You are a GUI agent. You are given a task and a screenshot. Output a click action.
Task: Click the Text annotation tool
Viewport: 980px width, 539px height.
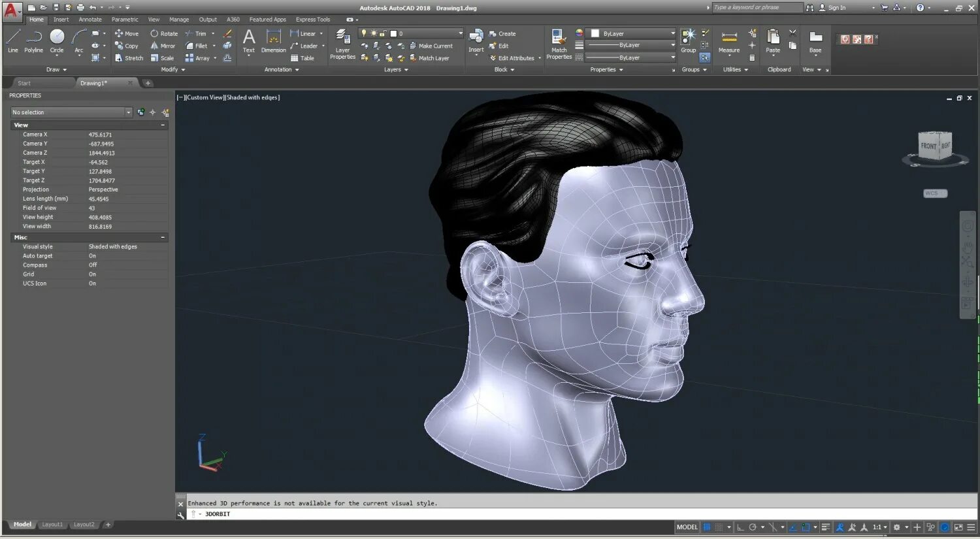[x=249, y=40]
